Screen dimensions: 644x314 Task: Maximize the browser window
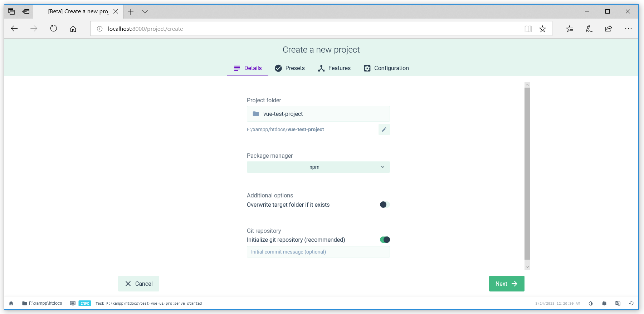tap(608, 11)
